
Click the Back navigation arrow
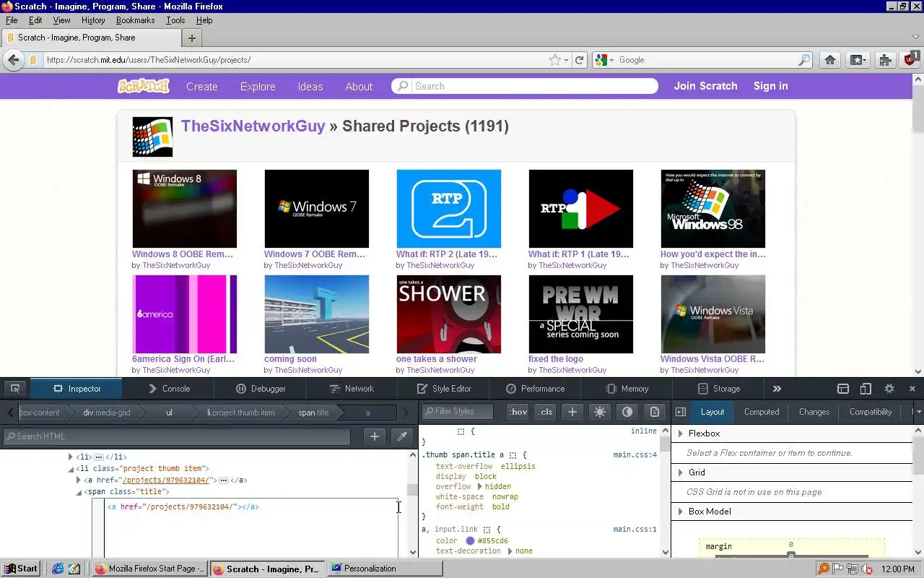13,60
